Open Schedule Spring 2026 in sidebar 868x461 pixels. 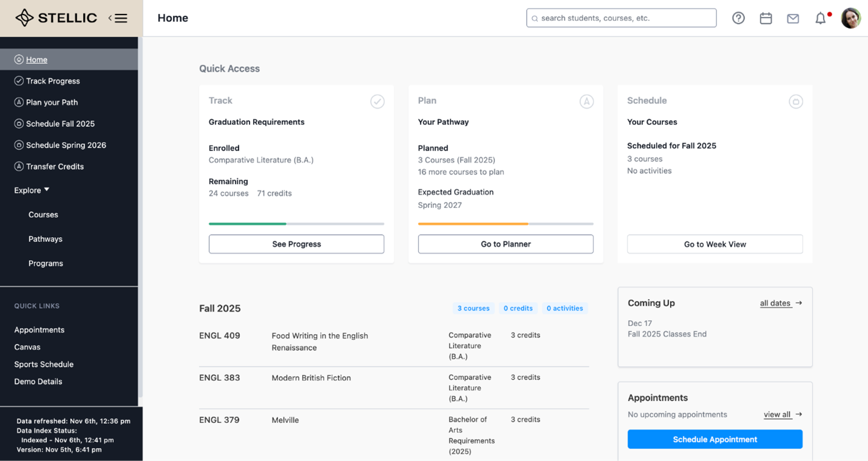66,145
